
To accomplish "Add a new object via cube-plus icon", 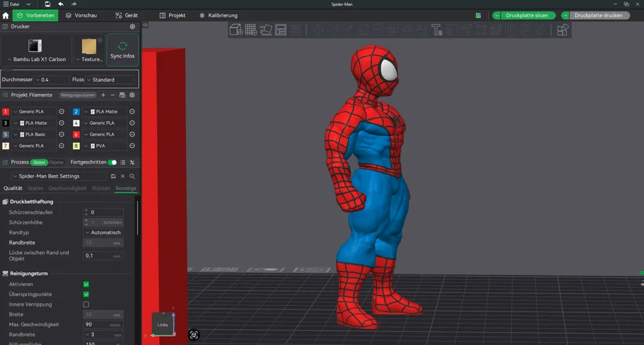I will pos(236,30).
